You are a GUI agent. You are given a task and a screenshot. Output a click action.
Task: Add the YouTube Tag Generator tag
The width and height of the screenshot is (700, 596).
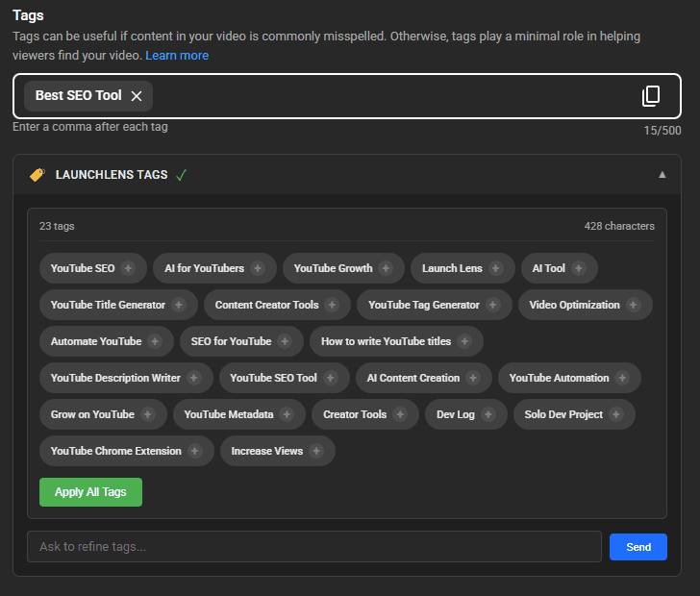(493, 305)
